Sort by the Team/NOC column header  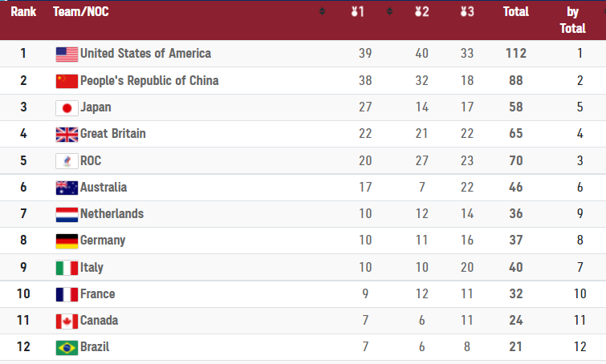tap(80, 12)
